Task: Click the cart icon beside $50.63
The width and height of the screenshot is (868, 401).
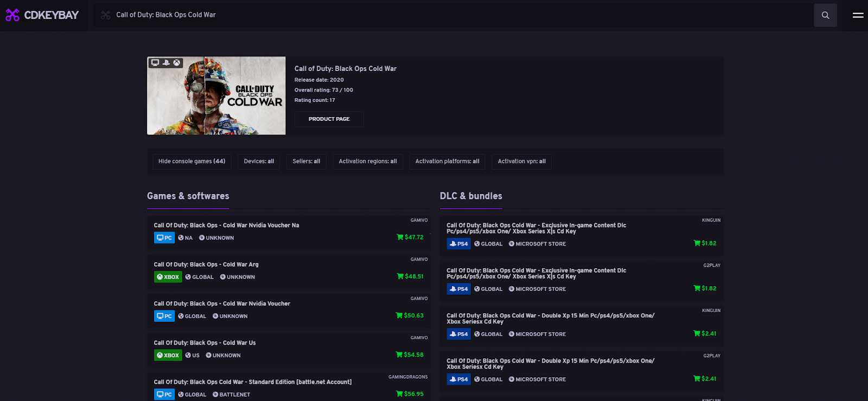Action: click(399, 315)
